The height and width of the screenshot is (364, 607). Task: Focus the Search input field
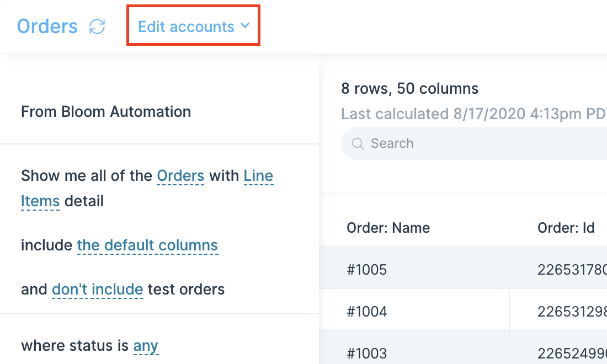pos(474,143)
